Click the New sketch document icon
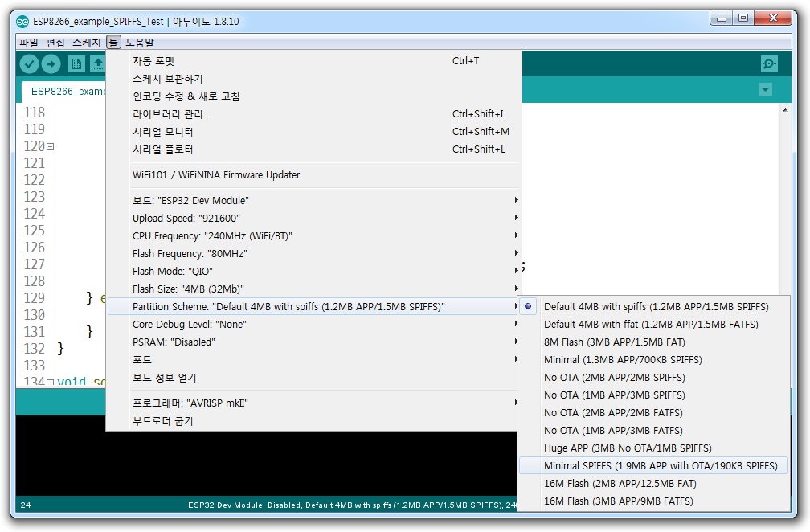This screenshot has height=532, width=810. click(x=76, y=64)
